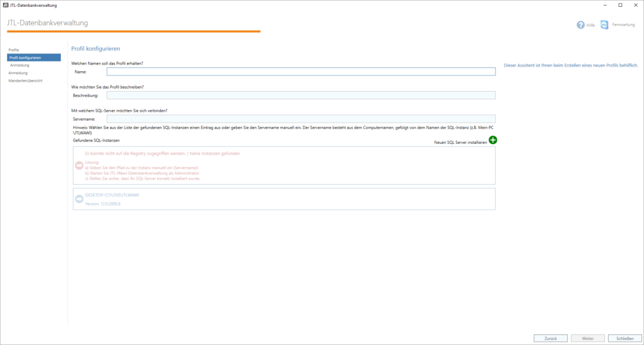Select the DESKTOP-CI1US6T\JTLWAWI instance entry
This screenshot has width=644, height=345.
click(x=284, y=199)
